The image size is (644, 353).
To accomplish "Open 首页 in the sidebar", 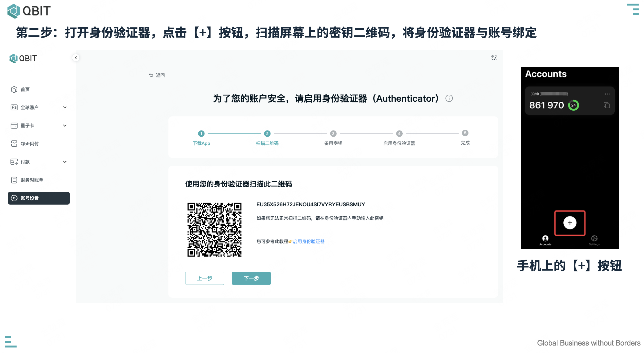I will pyautogui.click(x=39, y=90).
